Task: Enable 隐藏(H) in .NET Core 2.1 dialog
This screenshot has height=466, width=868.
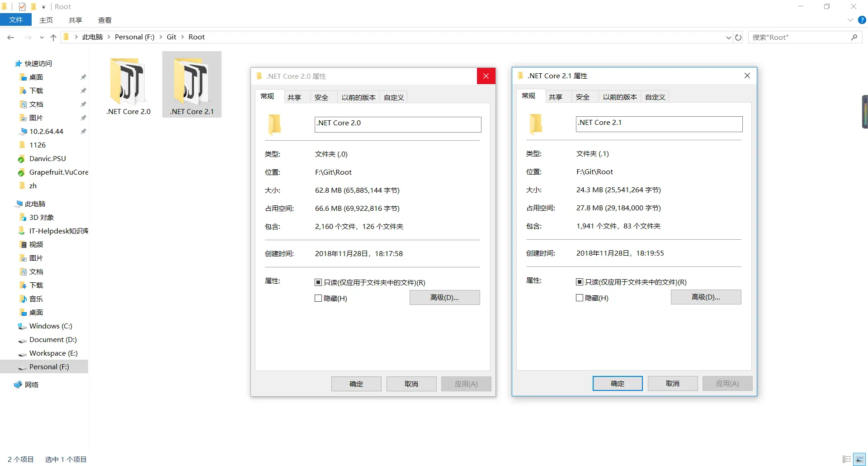Action: [x=579, y=298]
